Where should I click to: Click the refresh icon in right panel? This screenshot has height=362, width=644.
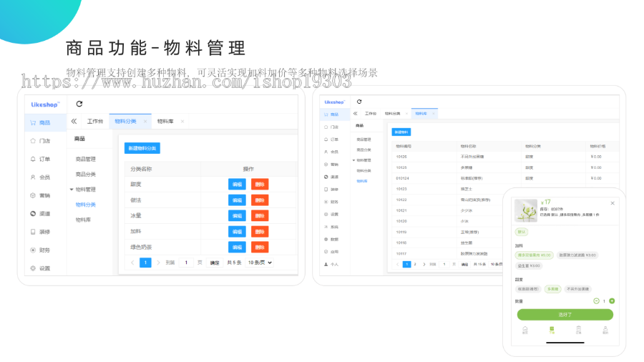359,102
